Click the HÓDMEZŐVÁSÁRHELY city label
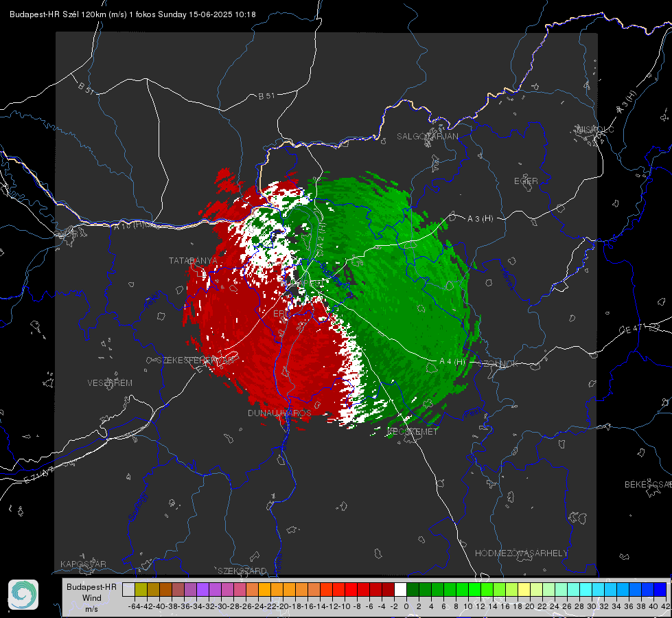 [522, 553]
